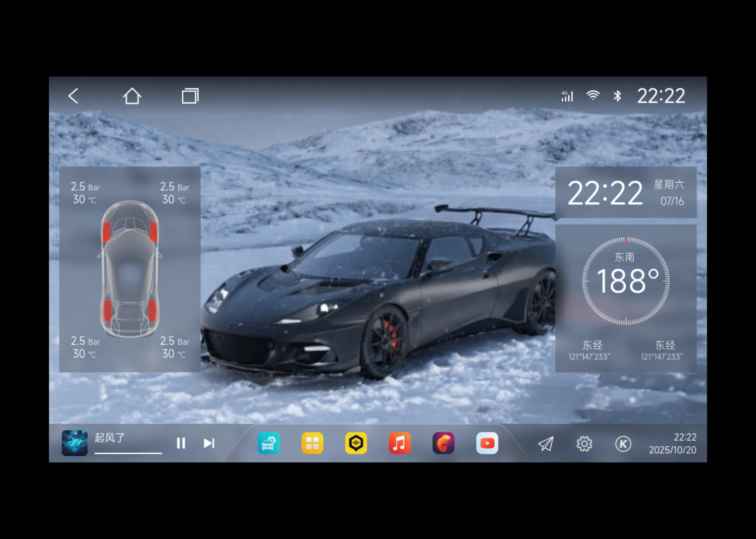Open settings with the gear icon
756x539 pixels.
pos(584,443)
